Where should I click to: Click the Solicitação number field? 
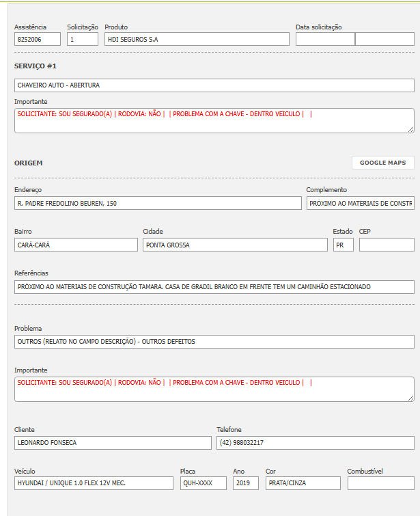83,40
